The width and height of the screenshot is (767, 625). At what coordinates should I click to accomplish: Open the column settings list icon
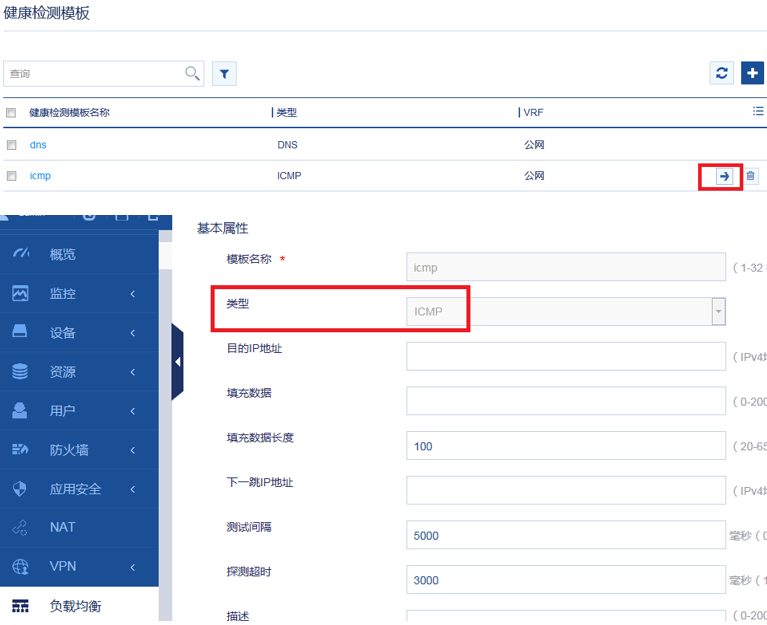pyautogui.click(x=757, y=112)
